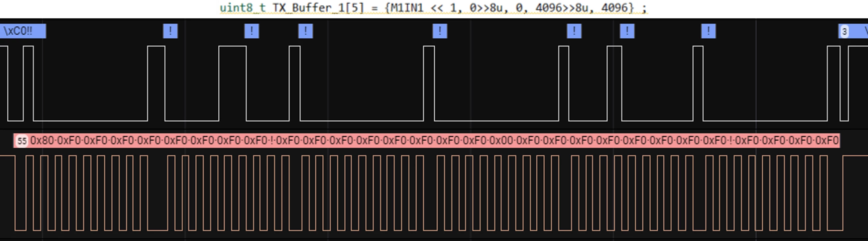
Task: Click "uint8_t" type keyword in code line
Action: pos(243,7)
